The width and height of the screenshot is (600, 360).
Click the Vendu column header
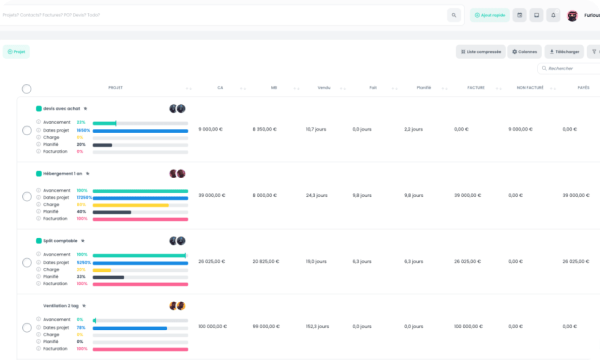coord(324,88)
